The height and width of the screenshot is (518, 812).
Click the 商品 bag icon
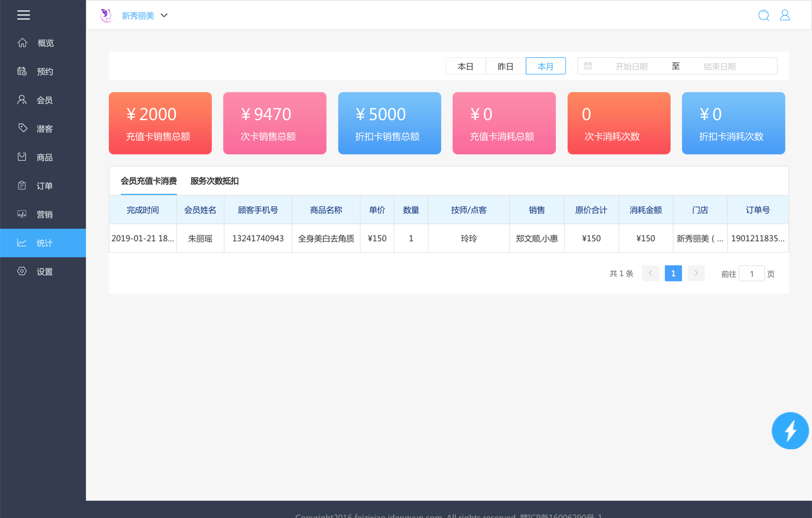pyautogui.click(x=22, y=157)
